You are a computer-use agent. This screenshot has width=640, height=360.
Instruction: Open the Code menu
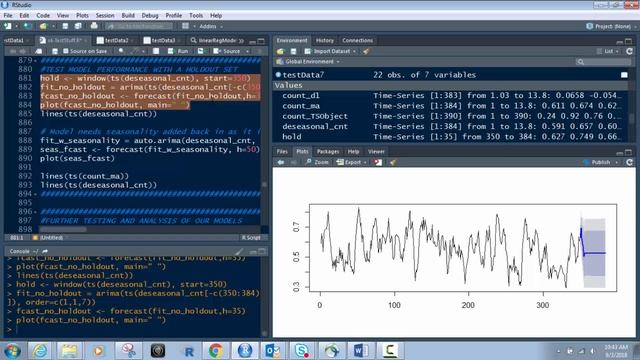43,16
